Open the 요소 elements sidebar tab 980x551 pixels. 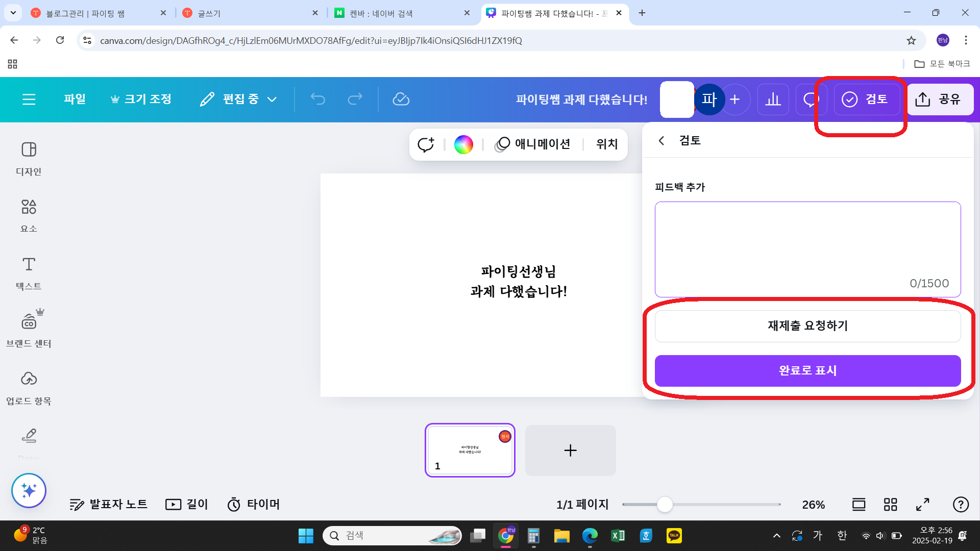(x=29, y=216)
